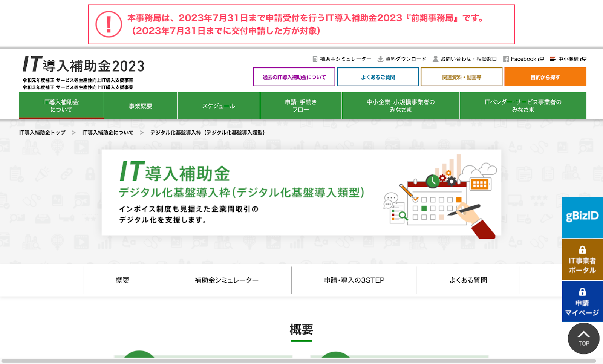This screenshot has width=603, height=364.
Task: Go to IT導入補助金トップ breadcrumb
Action: pyautogui.click(x=42, y=133)
